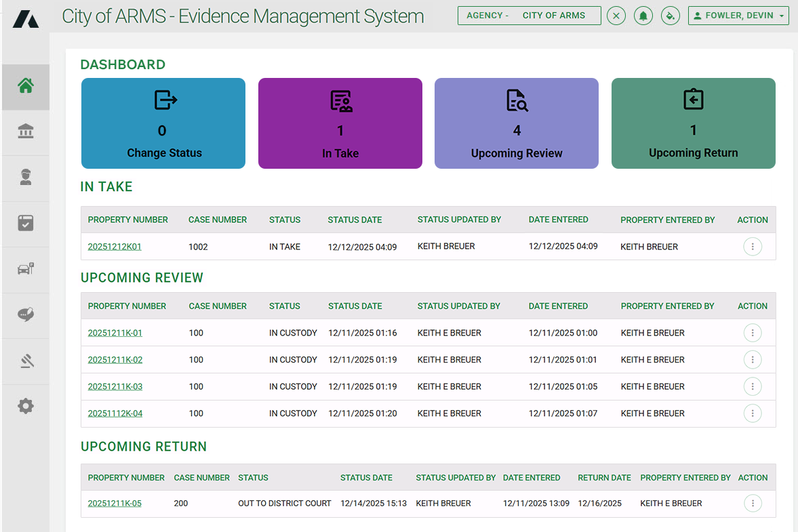Open the AGENCY - CITY OF ARMS selector
The width and height of the screenshot is (798, 532).
point(529,15)
